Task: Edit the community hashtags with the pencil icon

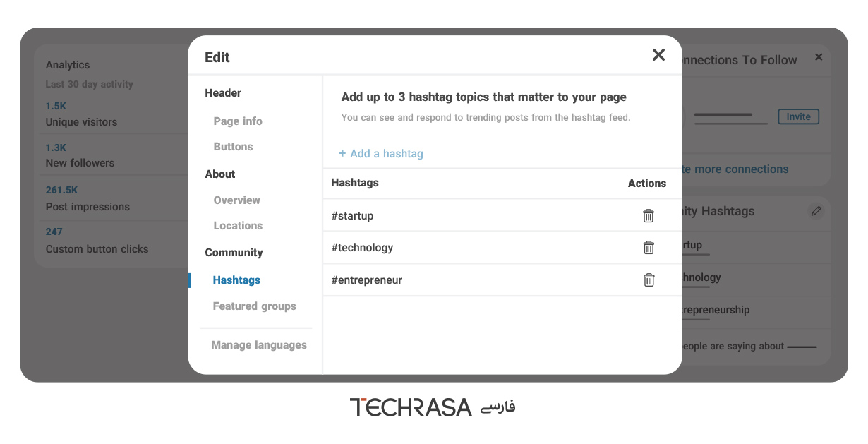Action: [x=816, y=211]
